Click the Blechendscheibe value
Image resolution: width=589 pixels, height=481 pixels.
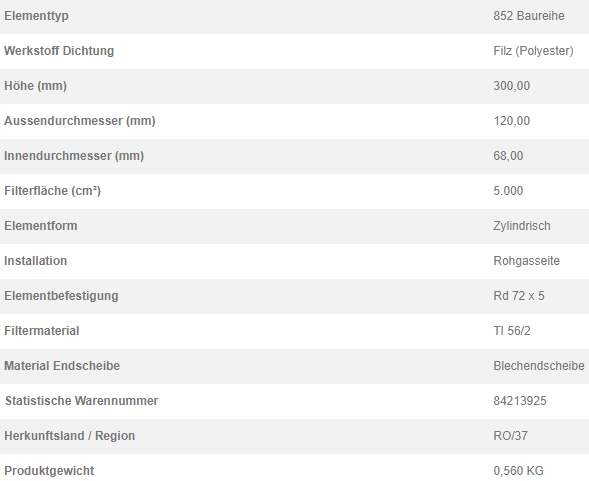pos(539,366)
